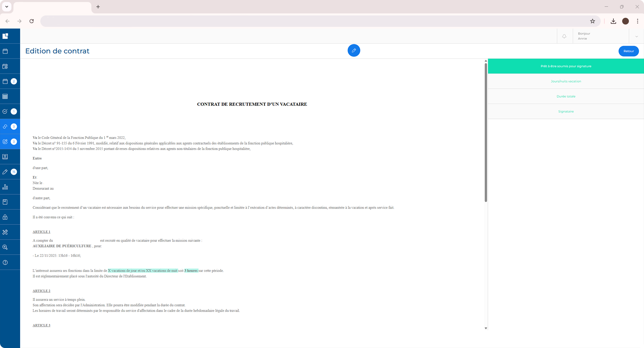This screenshot has height=348, width=644.
Task: Open the help question mark icon
Action: (x=5, y=262)
